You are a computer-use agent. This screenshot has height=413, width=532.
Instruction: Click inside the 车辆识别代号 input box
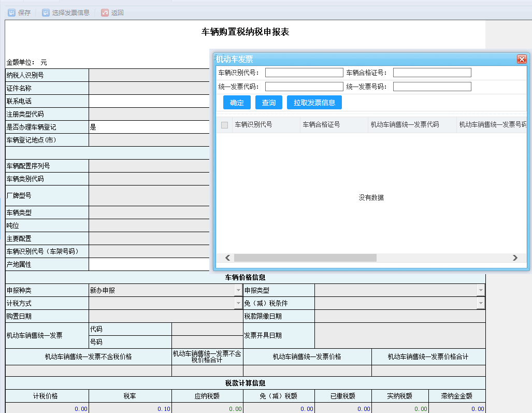(304, 72)
